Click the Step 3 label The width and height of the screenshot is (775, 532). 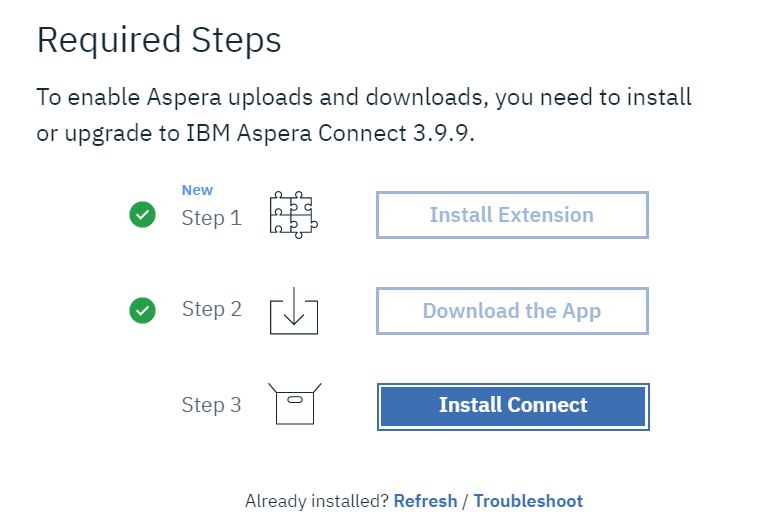(x=211, y=405)
